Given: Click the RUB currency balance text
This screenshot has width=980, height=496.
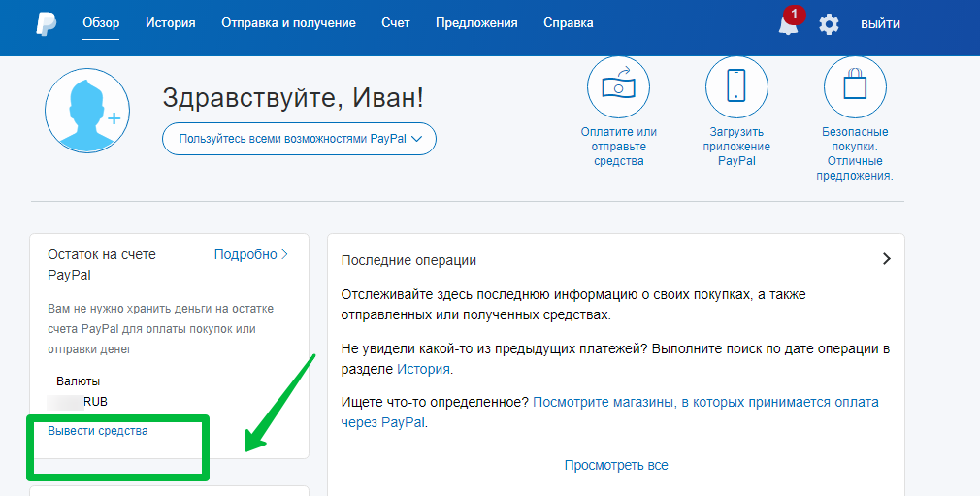Looking at the screenshot, I should [95, 402].
